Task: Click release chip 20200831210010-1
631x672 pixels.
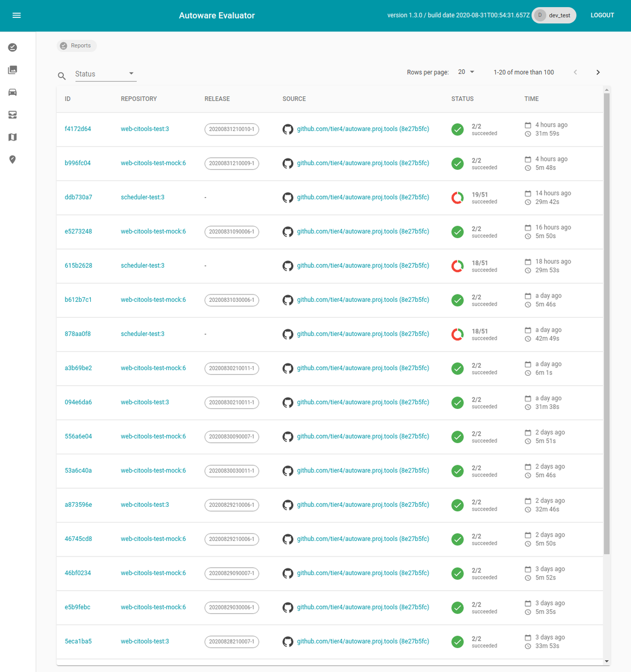Action: click(x=232, y=129)
